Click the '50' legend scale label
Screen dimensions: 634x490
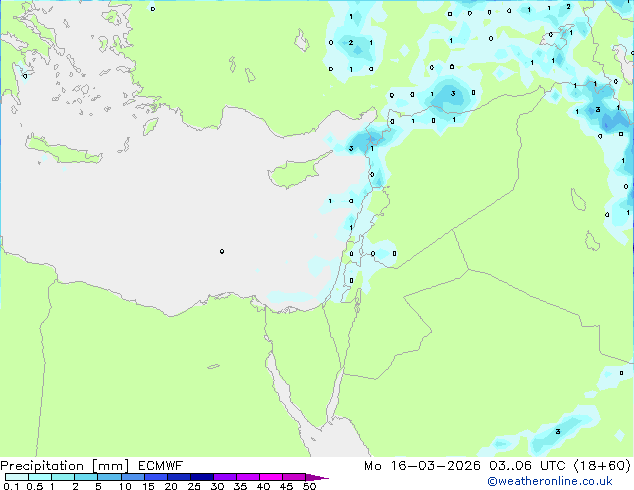[309, 486]
